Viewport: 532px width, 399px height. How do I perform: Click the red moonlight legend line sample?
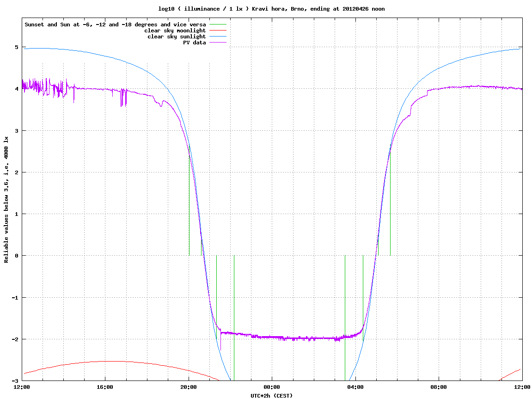pyautogui.click(x=218, y=31)
